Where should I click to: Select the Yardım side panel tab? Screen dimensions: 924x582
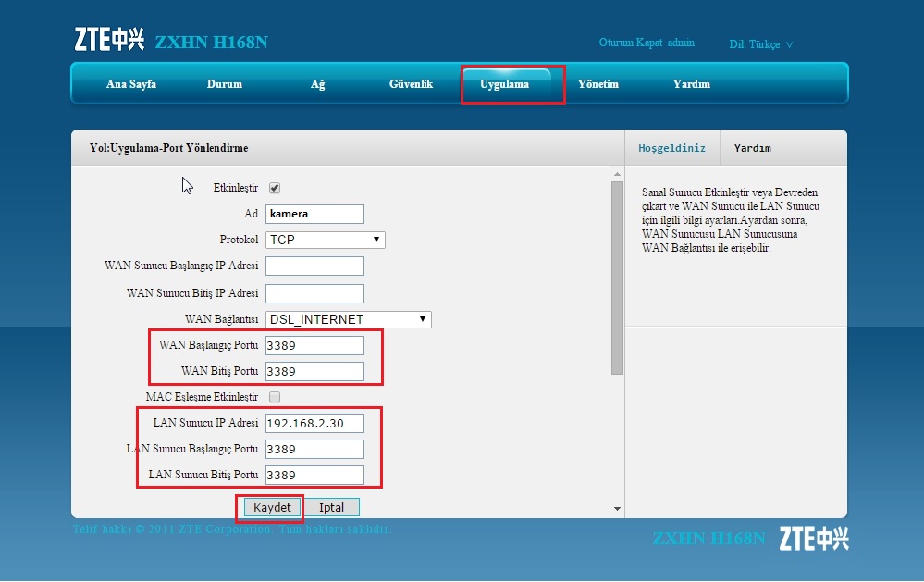753,148
